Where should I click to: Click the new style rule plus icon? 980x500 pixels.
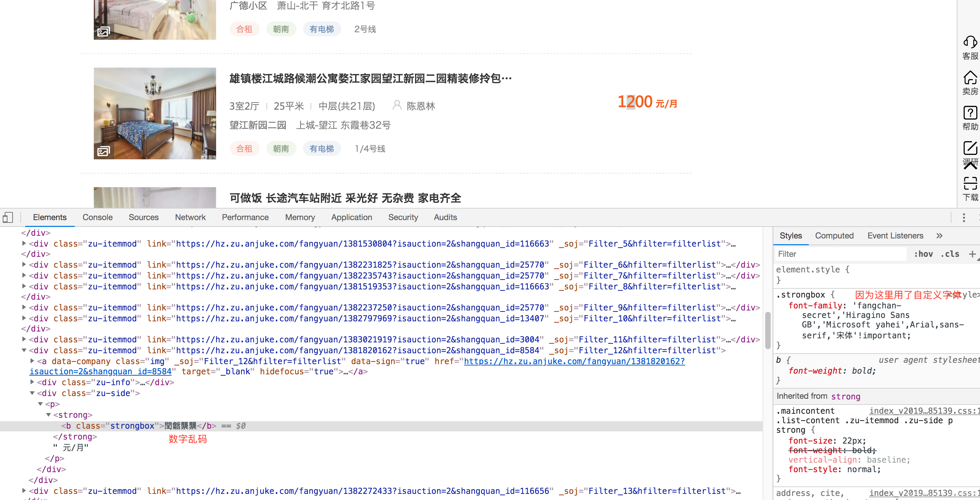[x=972, y=254]
